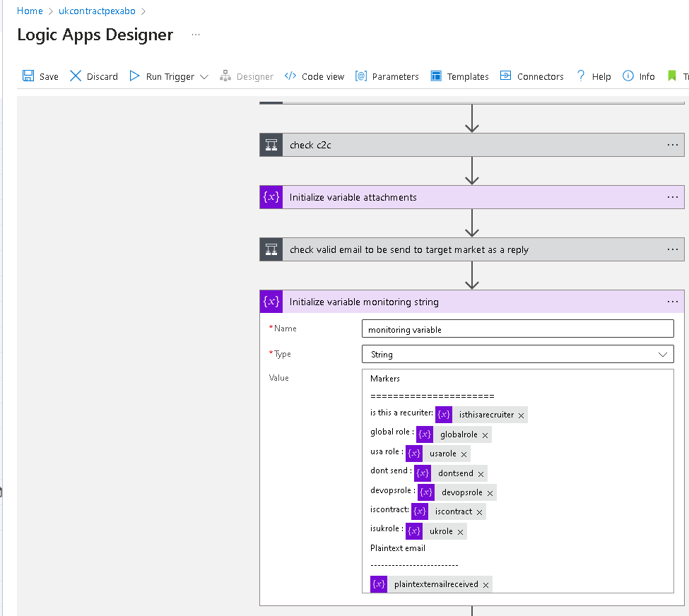Open ellipsis menu of monitoring string action

(x=672, y=302)
